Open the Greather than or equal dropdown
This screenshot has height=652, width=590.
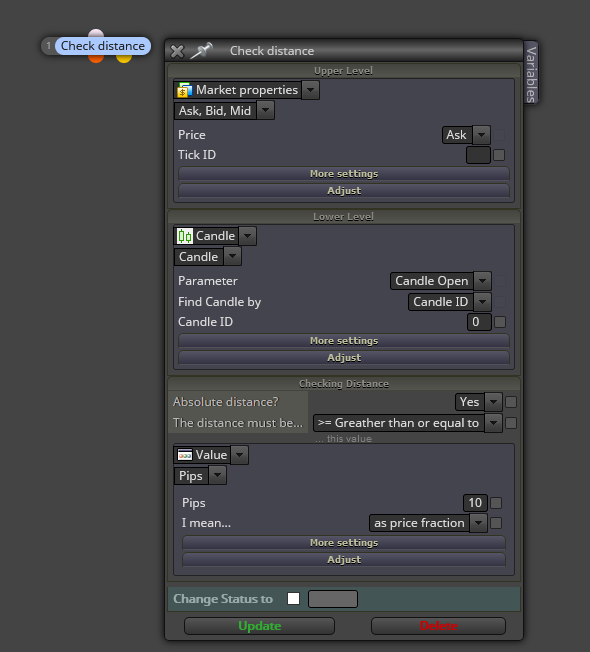tap(494, 423)
